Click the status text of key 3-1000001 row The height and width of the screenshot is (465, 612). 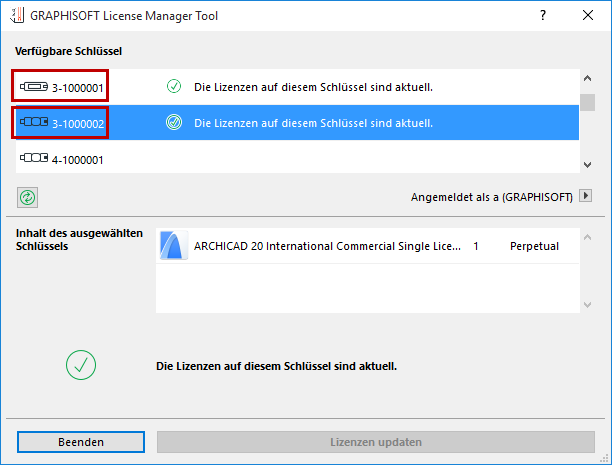coord(313,87)
